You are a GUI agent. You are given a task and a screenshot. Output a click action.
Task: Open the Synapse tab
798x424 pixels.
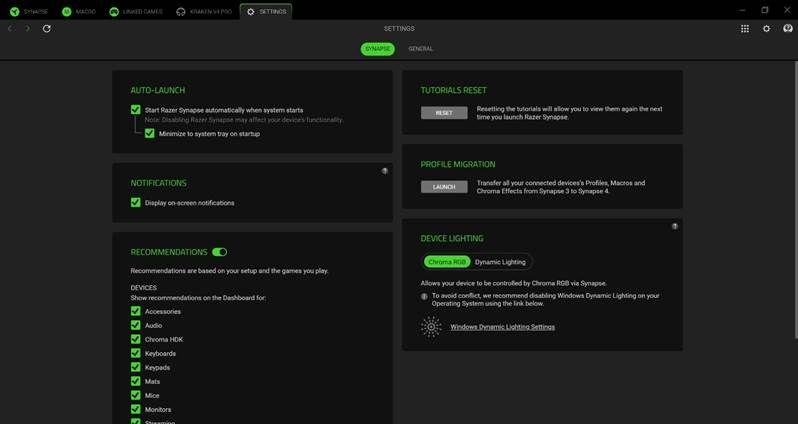pyautogui.click(x=29, y=12)
